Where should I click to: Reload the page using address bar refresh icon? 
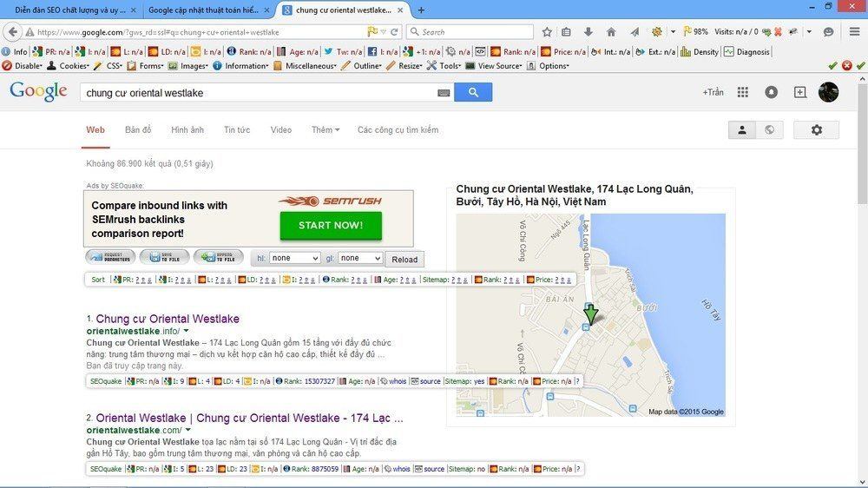click(x=394, y=32)
